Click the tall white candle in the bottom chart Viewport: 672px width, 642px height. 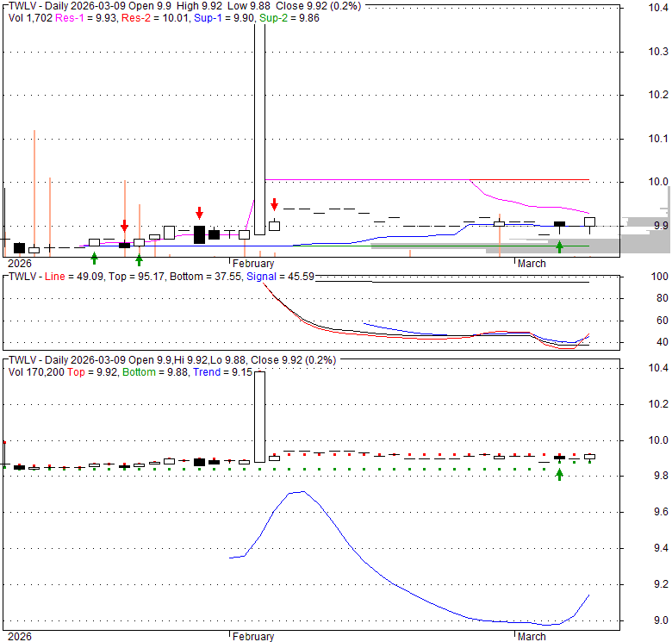pyautogui.click(x=258, y=416)
